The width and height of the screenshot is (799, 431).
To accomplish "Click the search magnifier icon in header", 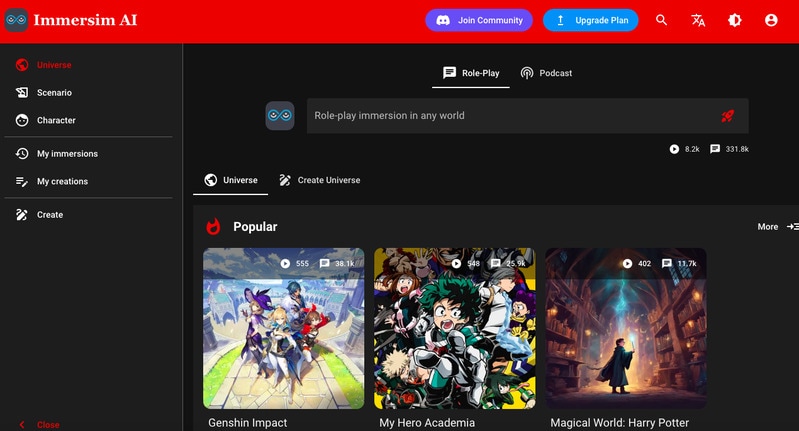I will [661, 20].
